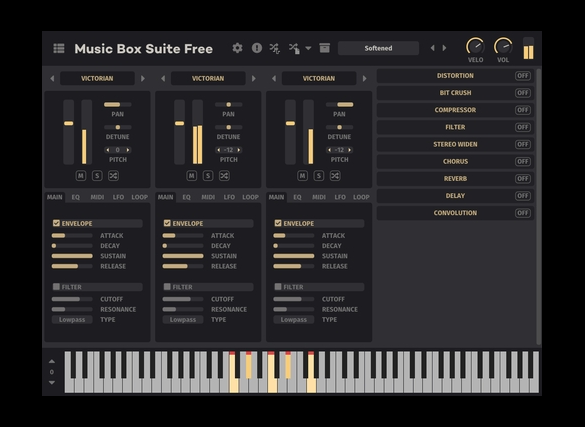The image size is (585, 427).
Task: Solo the first layer with S button
Action: click(x=97, y=176)
